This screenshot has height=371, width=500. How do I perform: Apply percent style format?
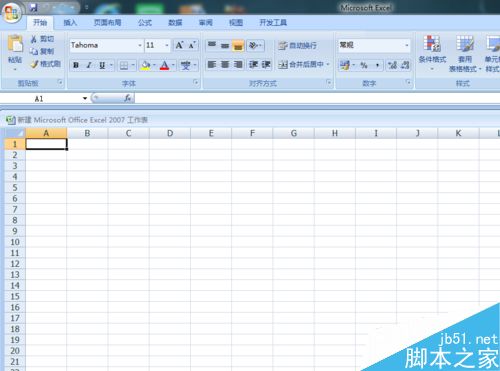[364, 65]
